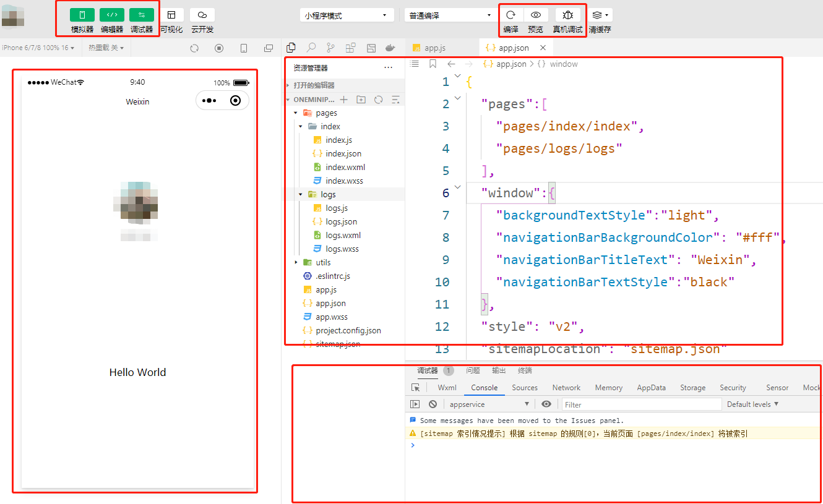Viewport: 823px width, 504px height.
Task: Open the 清缓存 clear cache menu
Action: (x=600, y=15)
